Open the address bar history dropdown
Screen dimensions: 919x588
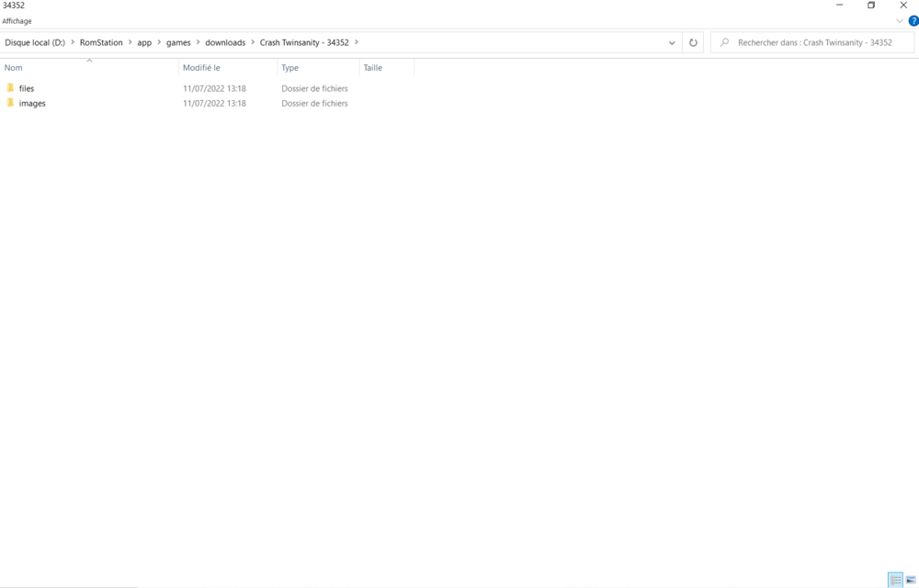tap(672, 42)
